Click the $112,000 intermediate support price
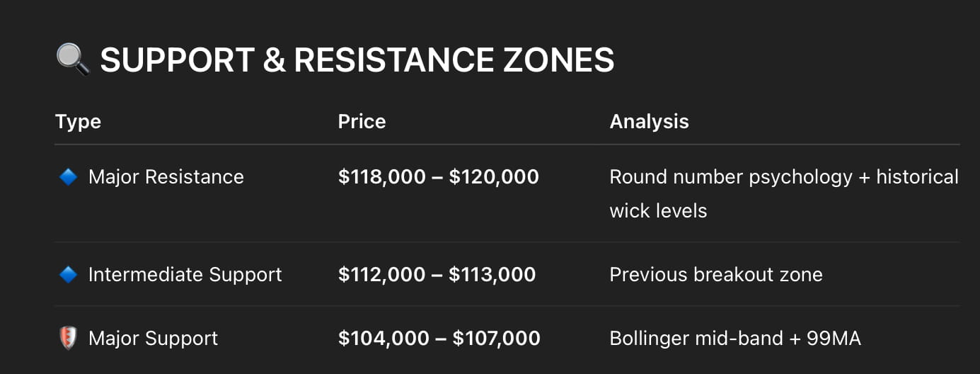Viewport: 980px width, 374px height. point(381,274)
